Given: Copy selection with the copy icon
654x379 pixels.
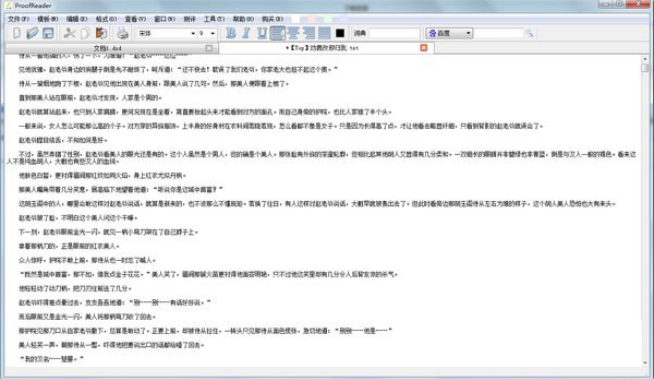Looking at the screenshot, I should click(x=85, y=33).
